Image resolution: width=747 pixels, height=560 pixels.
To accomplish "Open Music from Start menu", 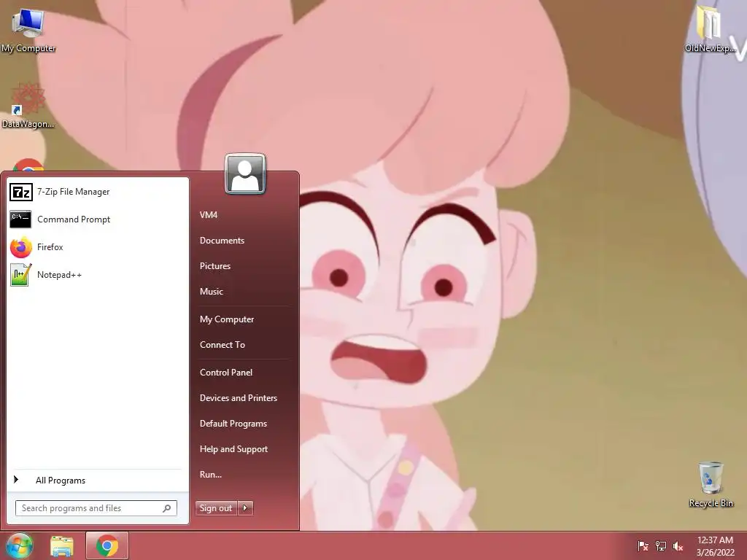I will 212,292.
